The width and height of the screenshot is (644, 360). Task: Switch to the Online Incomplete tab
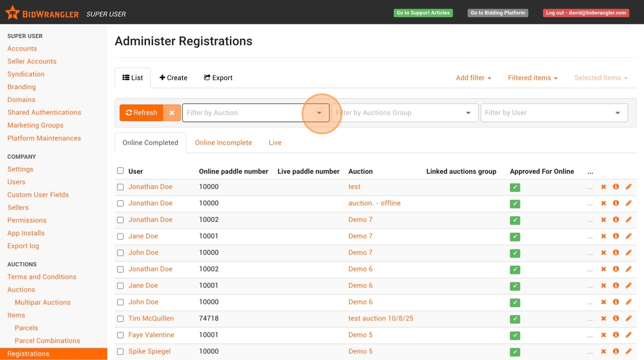[223, 143]
